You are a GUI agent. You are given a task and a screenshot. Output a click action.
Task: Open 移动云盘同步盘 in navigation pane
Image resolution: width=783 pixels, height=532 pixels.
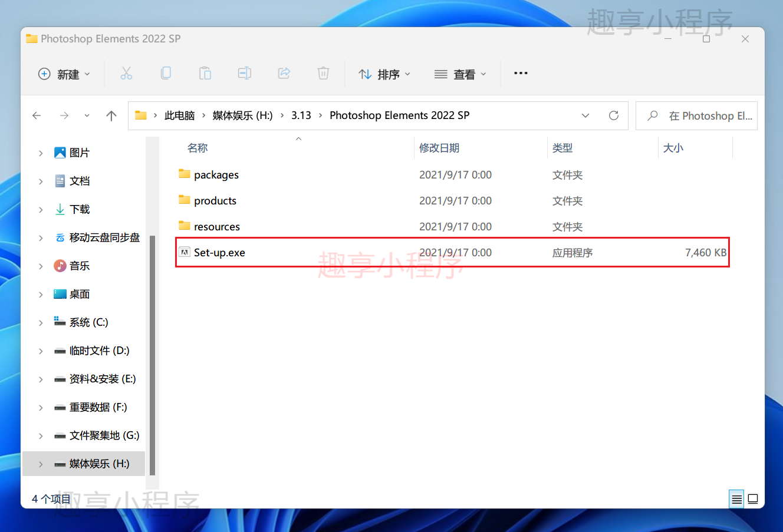(x=104, y=237)
